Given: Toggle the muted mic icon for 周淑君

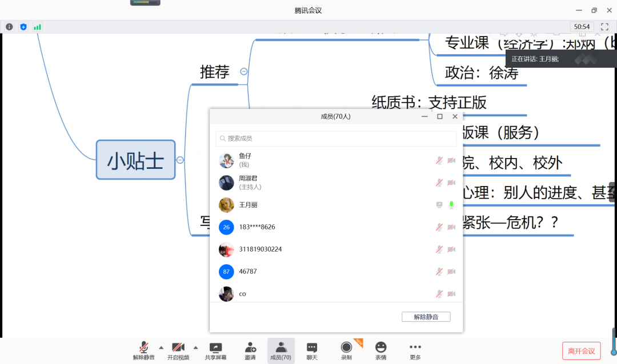Looking at the screenshot, I should 439,183.
